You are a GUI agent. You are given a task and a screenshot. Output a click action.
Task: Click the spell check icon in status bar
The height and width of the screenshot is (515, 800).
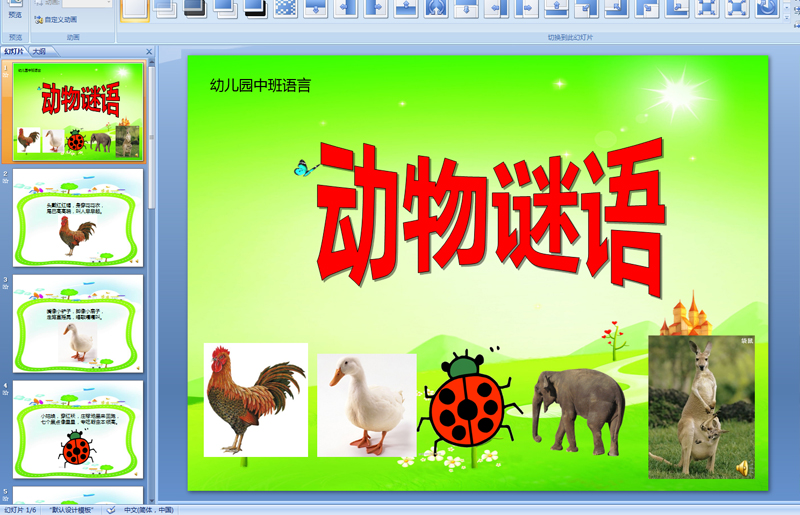pos(111,510)
